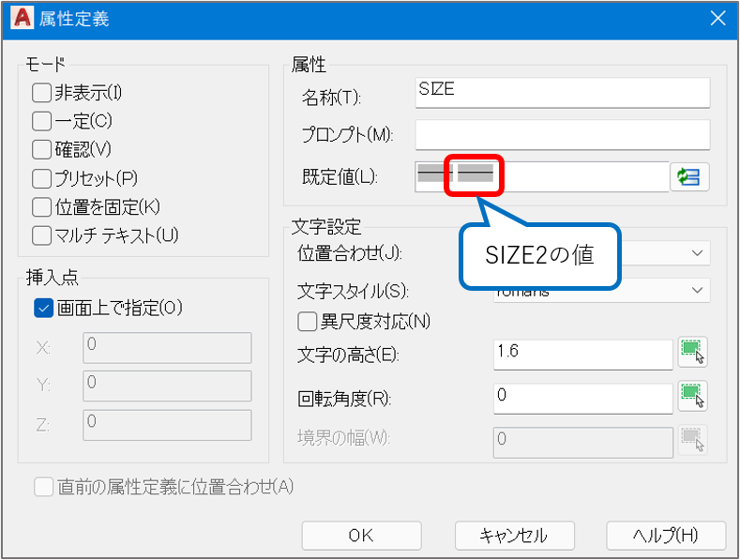Image resolution: width=740 pixels, height=560 pixels.
Task: Click the Insert Field icon beside 既定値
Action: click(x=689, y=176)
